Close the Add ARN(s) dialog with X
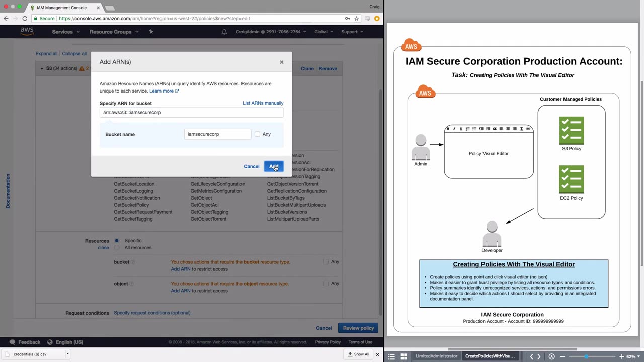This screenshot has width=644, height=362. tap(282, 62)
